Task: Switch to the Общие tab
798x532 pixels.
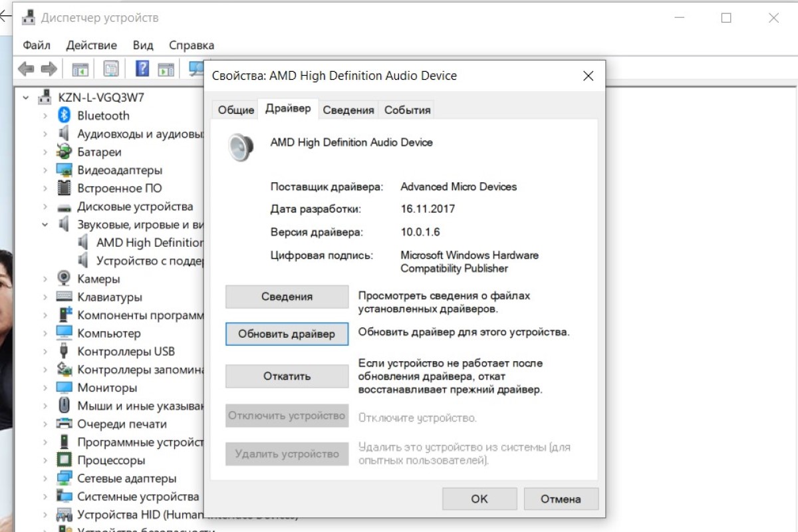Action: click(236, 110)
